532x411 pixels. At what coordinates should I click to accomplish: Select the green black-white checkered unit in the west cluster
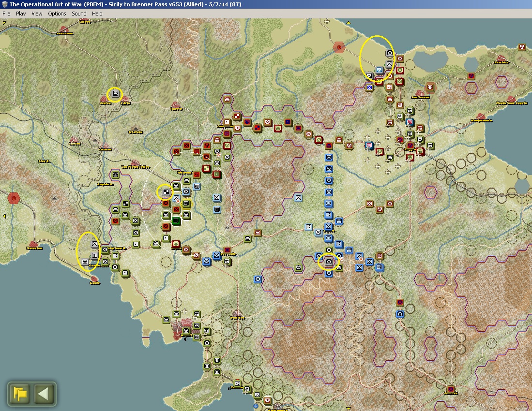[125, 204]
